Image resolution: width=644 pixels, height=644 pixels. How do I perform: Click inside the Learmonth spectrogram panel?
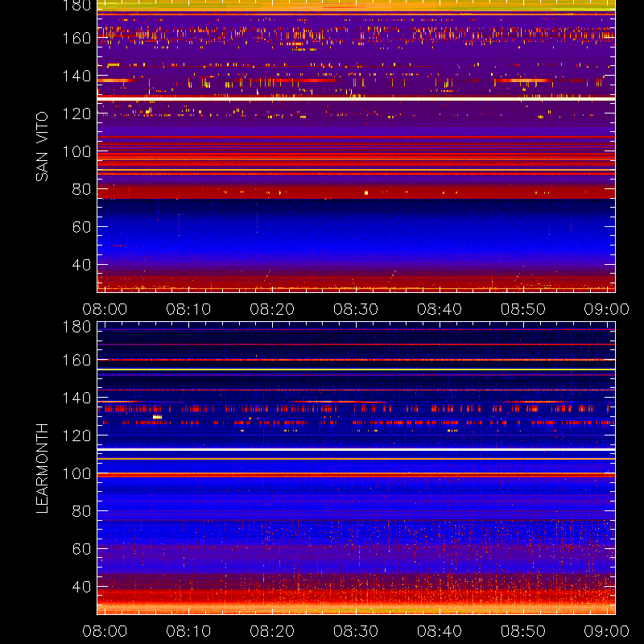coord(356,469)
